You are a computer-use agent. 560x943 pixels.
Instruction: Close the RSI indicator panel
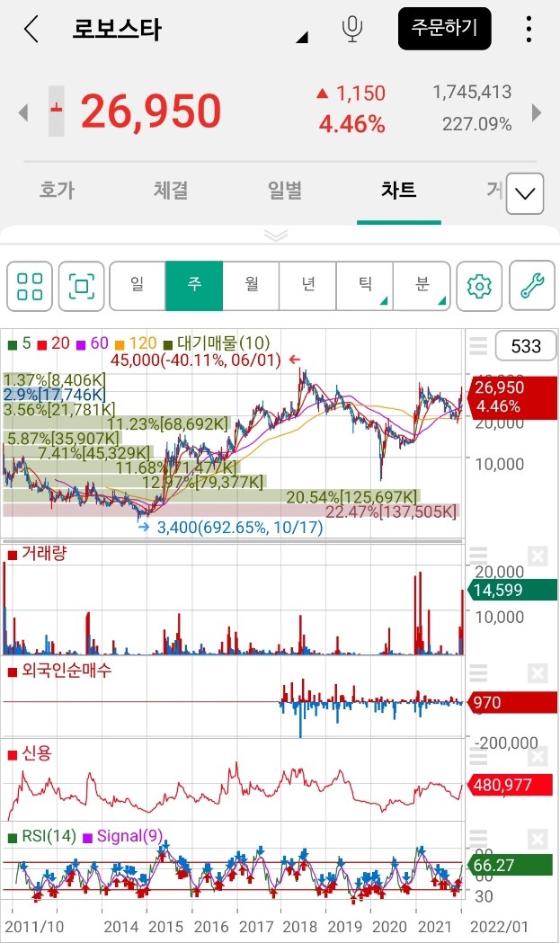[538, 839]
